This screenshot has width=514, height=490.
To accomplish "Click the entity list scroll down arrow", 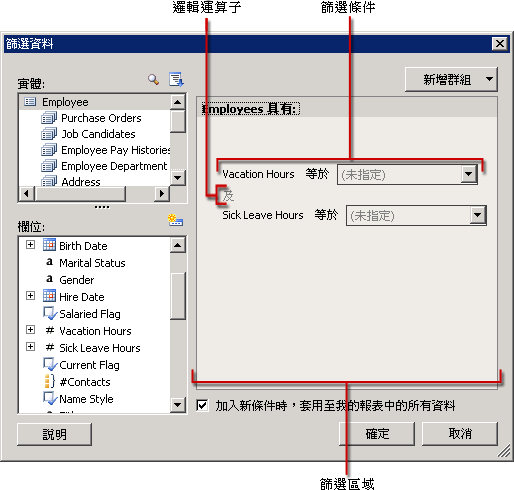I will point(178,177).
